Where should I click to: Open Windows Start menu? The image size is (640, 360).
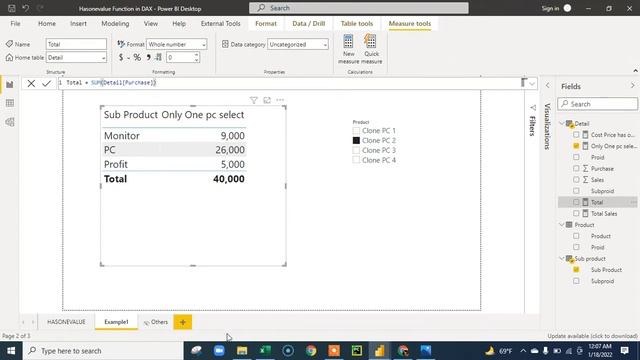(x=11, y=351)
